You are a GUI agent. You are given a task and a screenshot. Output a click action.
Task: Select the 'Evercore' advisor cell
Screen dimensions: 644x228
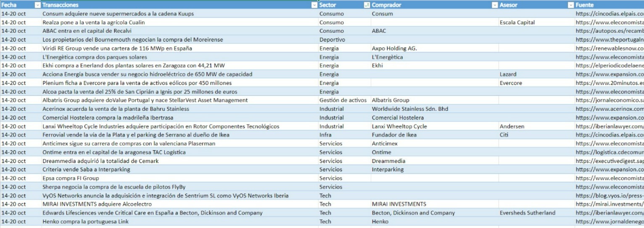(x=536, y=83)
